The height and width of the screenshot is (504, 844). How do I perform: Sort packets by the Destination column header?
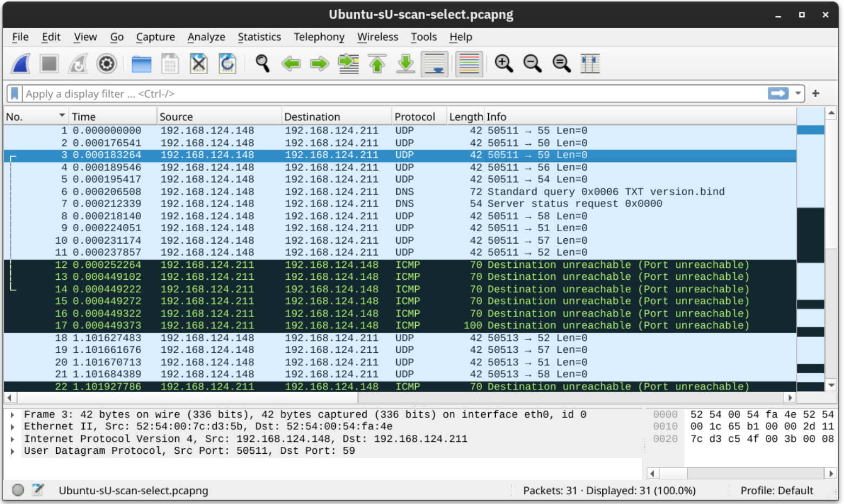pos(337,117)
